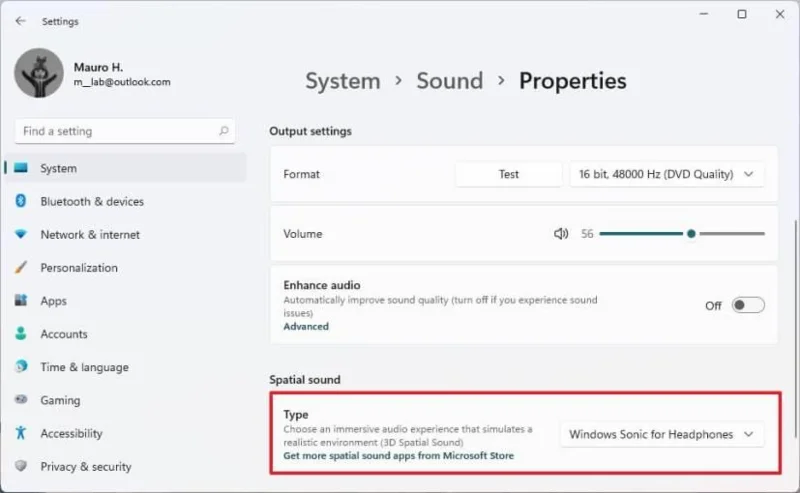
Task: Go back using the Settings back arrow
Action: [20, 21]
